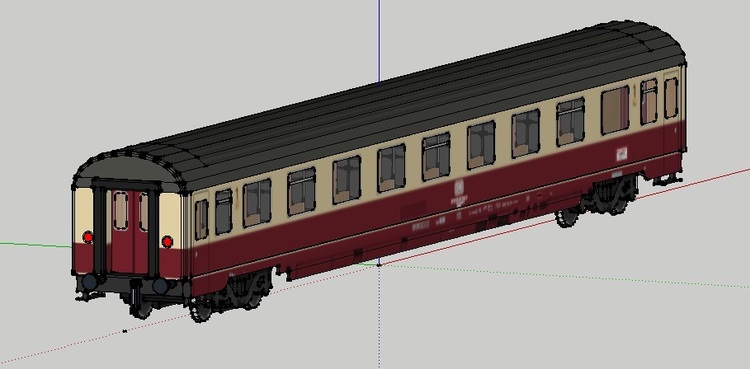Select the narrow side door window nearest the end
The width and height of the screenshot is (750, 369).
point(201,219)
